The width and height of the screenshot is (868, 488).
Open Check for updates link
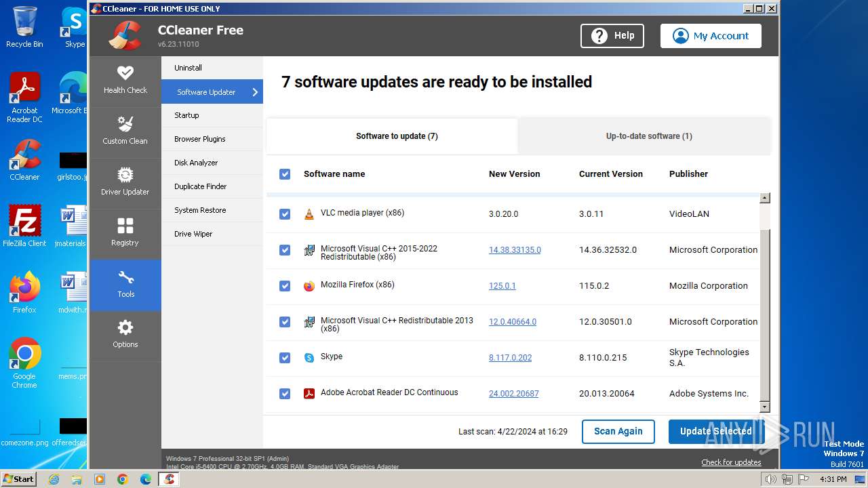tap(731, 462)
